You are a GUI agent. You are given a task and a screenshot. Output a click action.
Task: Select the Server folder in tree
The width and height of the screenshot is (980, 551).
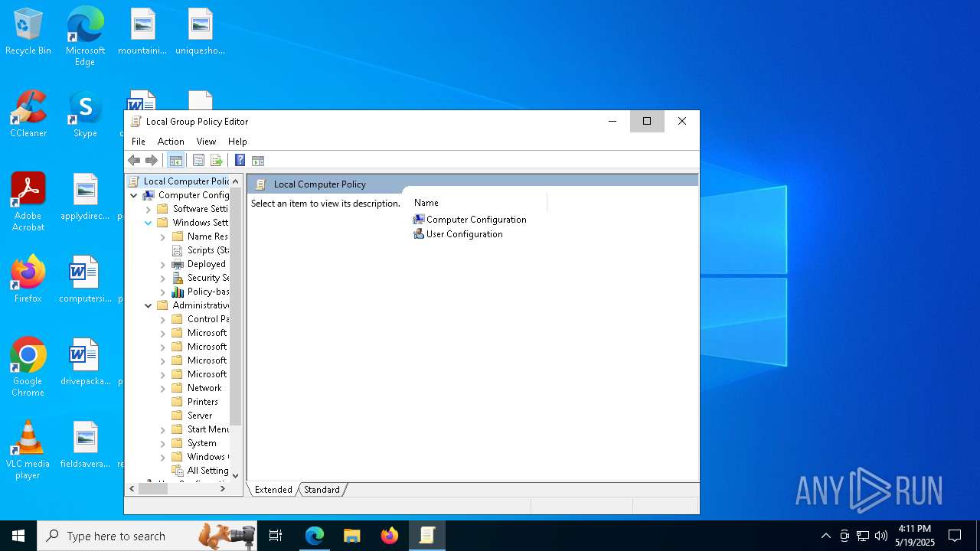[200, 416]
